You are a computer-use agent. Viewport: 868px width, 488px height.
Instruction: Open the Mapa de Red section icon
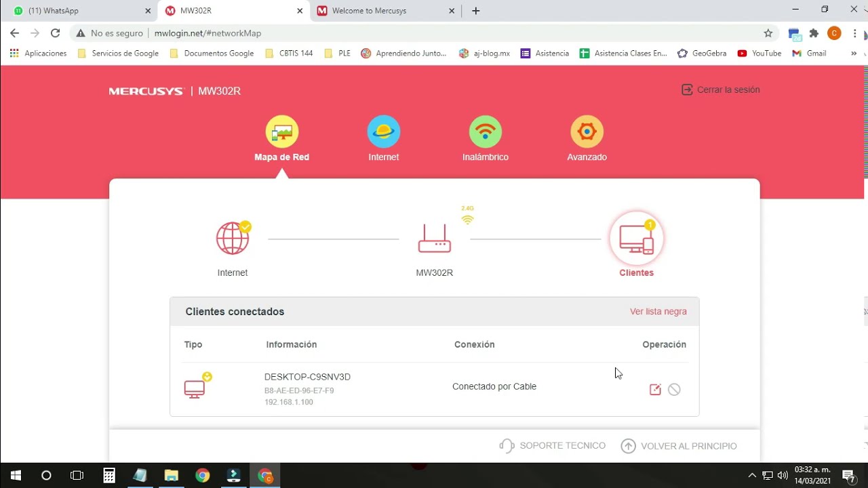coord(282,131)
